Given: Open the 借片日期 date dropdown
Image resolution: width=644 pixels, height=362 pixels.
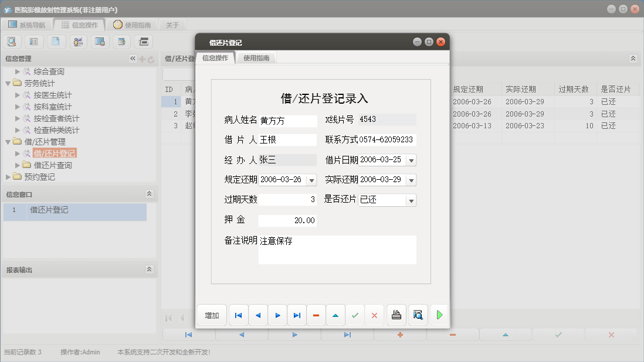Looking at the screenshot, I should coord(411,159).
